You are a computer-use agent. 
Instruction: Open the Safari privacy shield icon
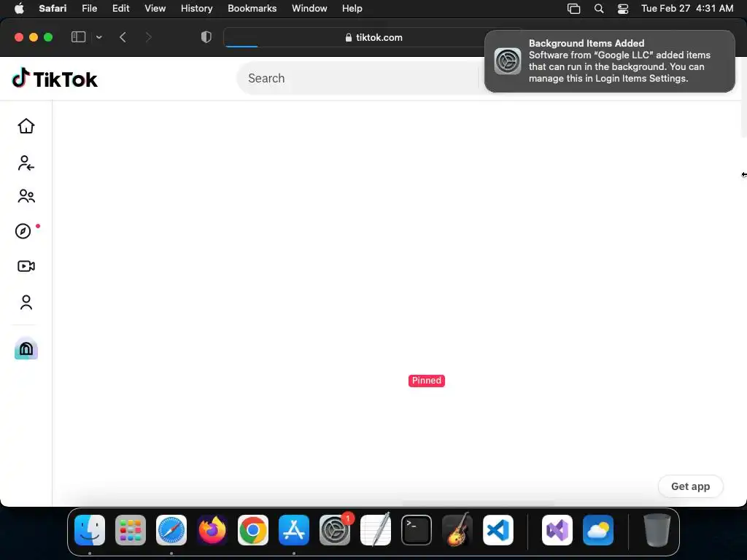coord(206,37)
